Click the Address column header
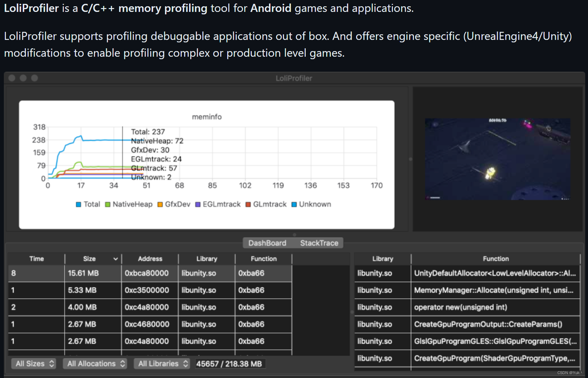Screen dimensions: 588x378 150,259
